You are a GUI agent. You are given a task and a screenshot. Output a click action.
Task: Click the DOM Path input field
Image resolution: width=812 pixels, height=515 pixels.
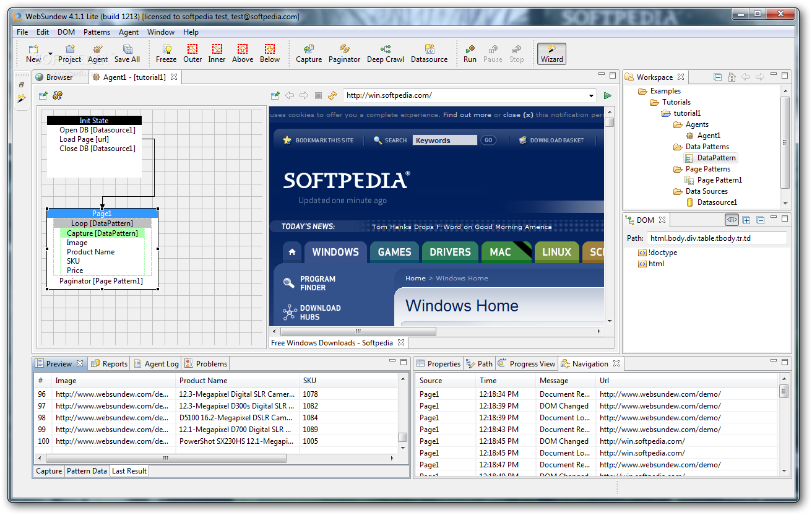717,238
